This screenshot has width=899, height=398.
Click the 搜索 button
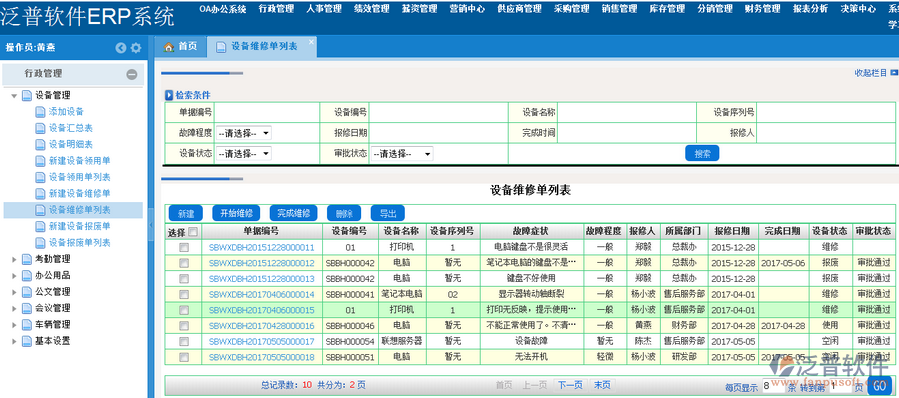pos(702,153)
